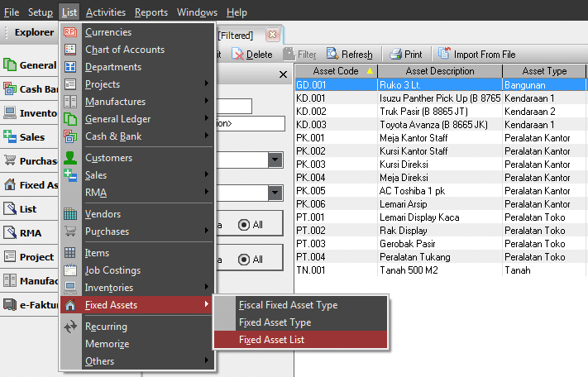Expand the Inventories submenu
This screenshot has width=588, height=377.
click(x=206, y=288)
